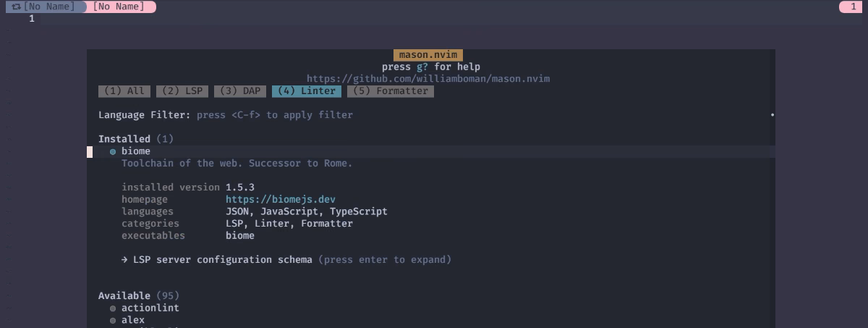Open the (5) Formatter tab

tap(391, 91)
